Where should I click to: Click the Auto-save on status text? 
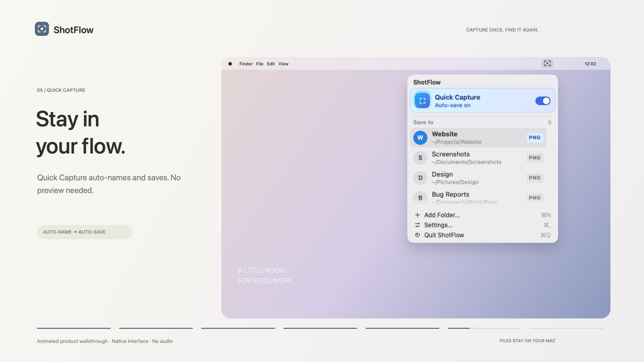coord(453,105)
